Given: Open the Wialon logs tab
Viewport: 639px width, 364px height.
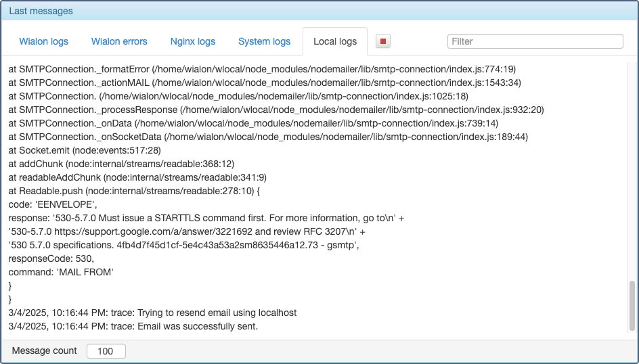Looking at the screenshot, I should (43, 41).
